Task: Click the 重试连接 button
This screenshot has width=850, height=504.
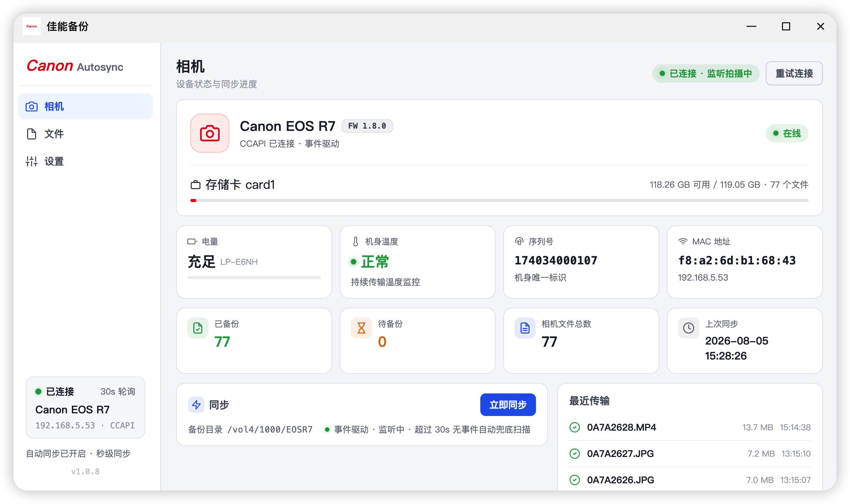Action: [x=794, y=73]
